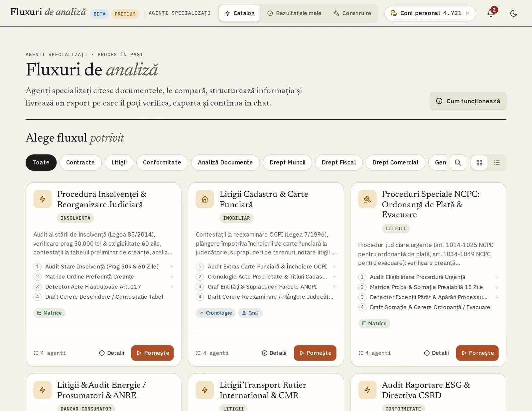Image resolution: width=532 pixels, height=411 pixels.
Task: Filter by Analiză Documente category
Action: [225, 162]
